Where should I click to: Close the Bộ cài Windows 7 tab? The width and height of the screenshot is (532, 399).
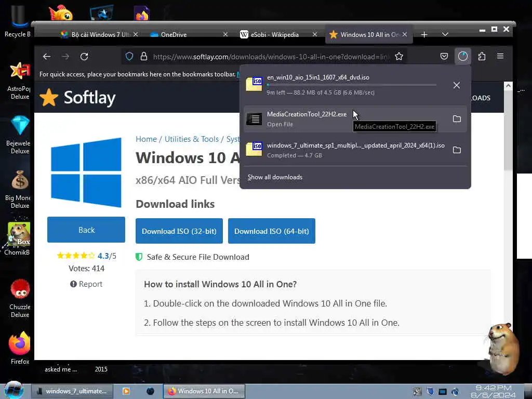click(x=136, y=35)
